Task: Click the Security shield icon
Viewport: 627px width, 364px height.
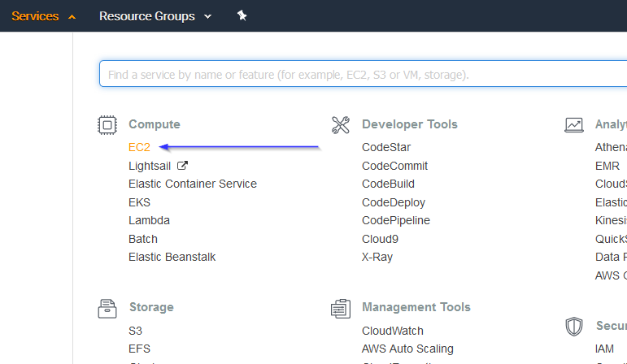Action: (x=574, y=327)
